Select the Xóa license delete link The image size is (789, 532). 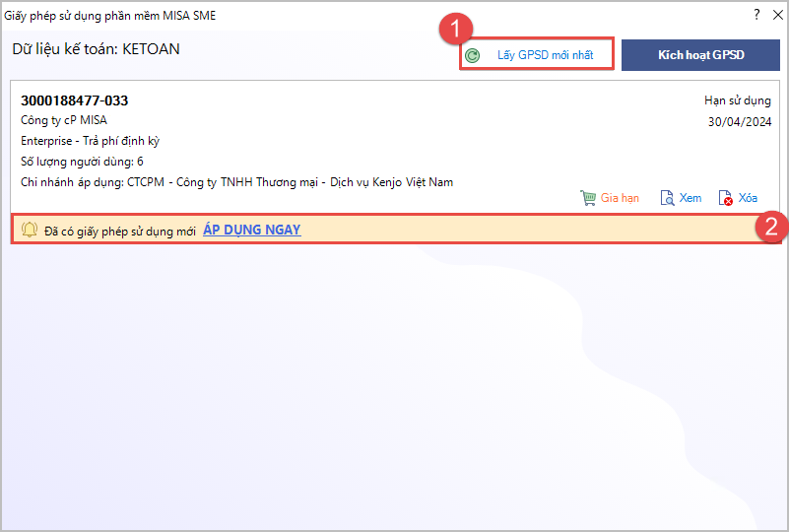pyautogui.click(x=748, y=198)
